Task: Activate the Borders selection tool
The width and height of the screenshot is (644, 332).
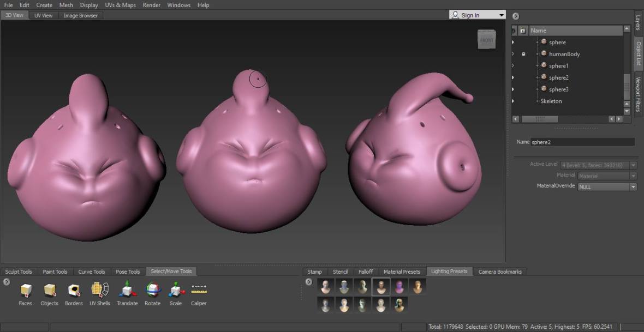Action: (74, 290)
